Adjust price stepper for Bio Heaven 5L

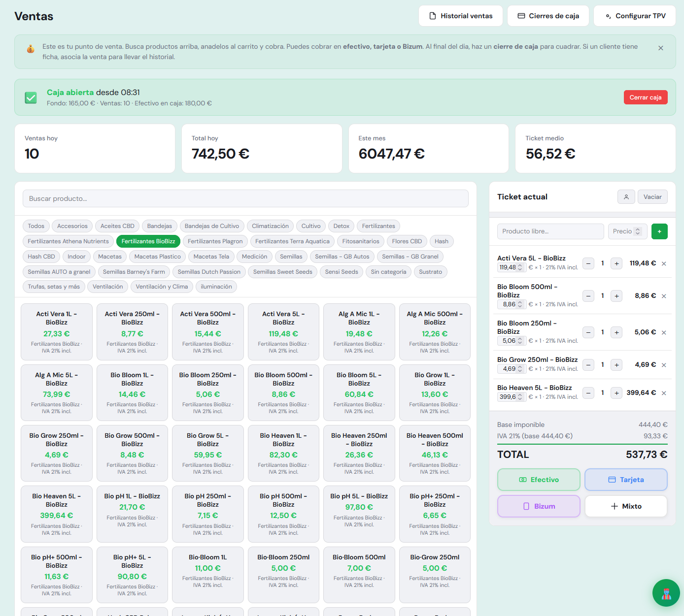coord(520,397)
